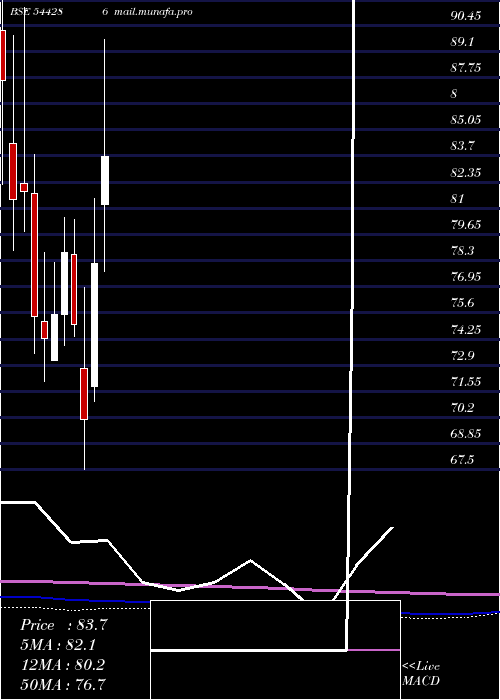
Task: Click the 5MA : 82.1 readout
Action: pyautogui.click(x=58, y=645)
